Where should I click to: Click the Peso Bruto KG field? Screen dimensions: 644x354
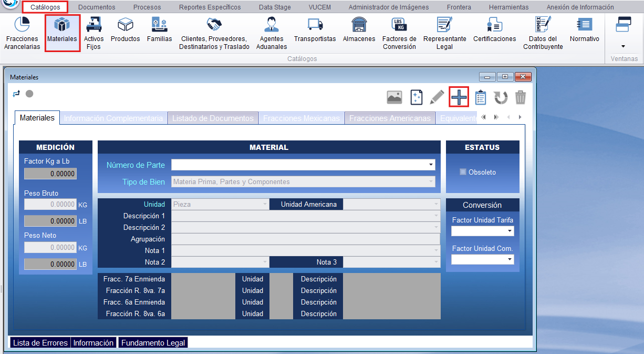pos(50,204)
